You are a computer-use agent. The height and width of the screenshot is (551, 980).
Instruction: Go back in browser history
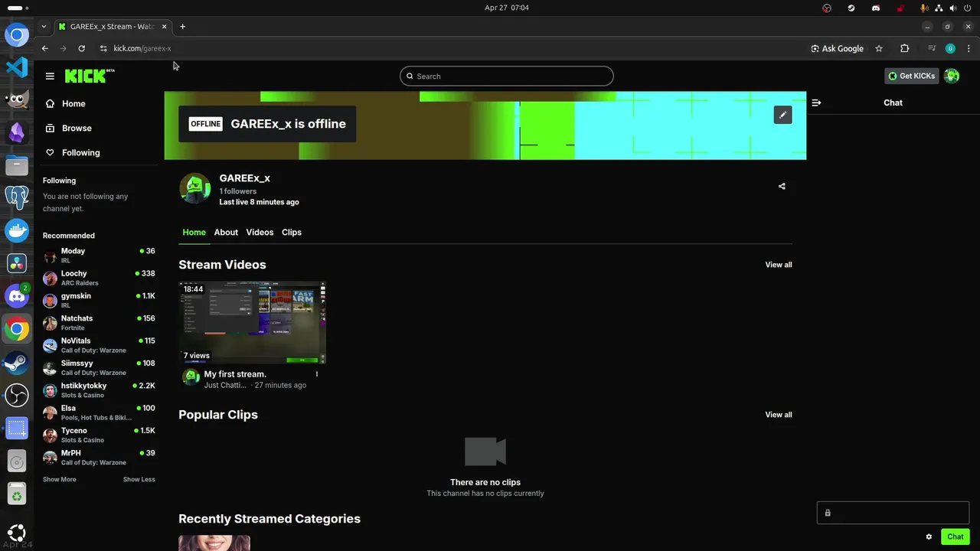coord(45,48)
